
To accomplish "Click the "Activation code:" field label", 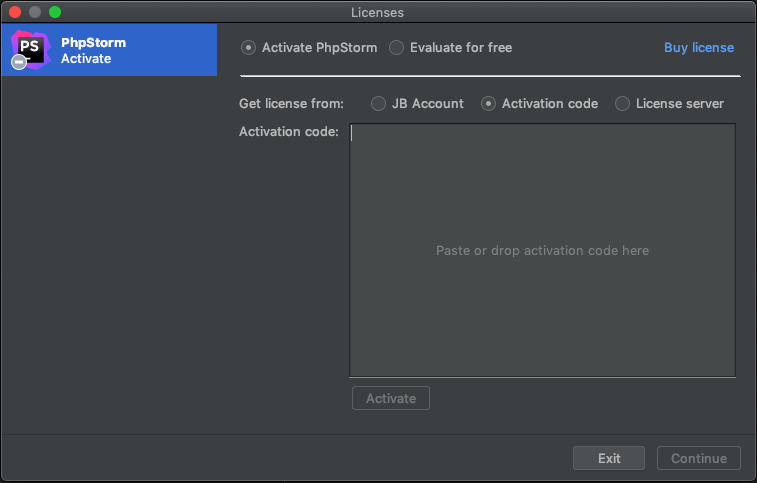I will [289, 131].
